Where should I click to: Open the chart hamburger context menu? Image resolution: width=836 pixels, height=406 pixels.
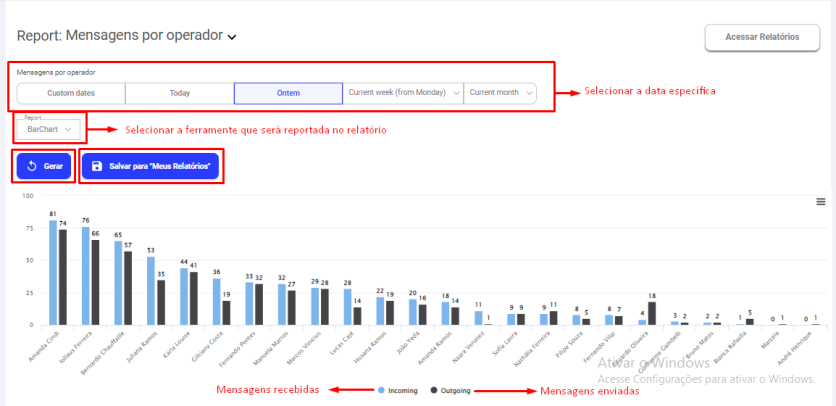821,201
